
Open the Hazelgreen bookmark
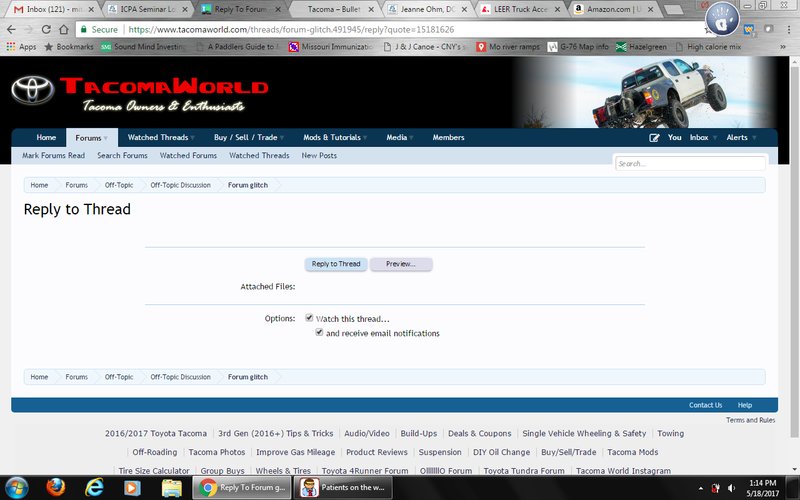tap(641, 47)
